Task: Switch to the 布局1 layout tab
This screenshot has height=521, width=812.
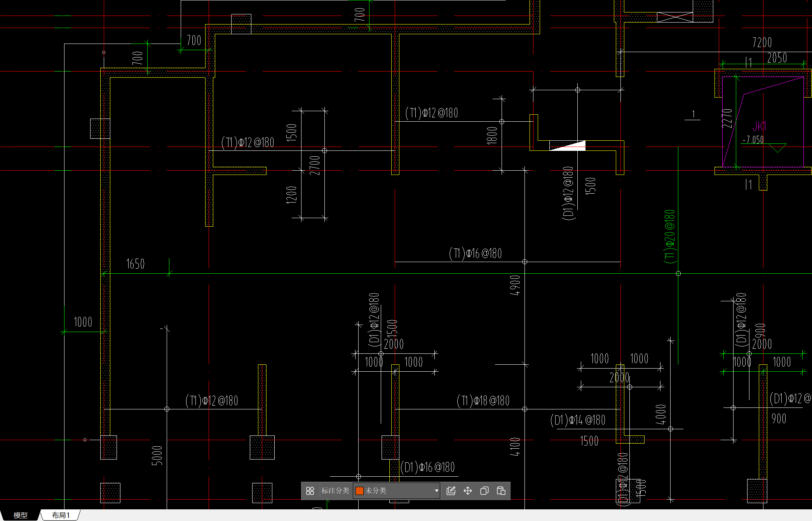Action: [x=61, y=515]
